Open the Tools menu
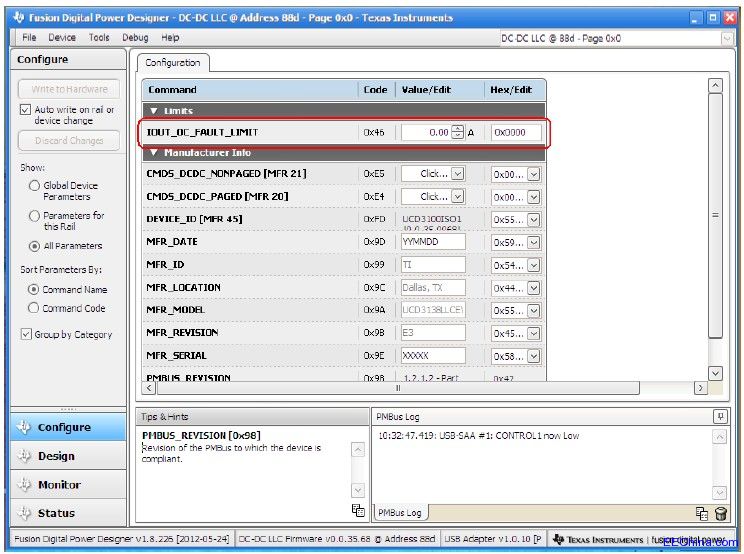The width and height of the screenshot is (744, 554). pyautogui.click(x=99, y=37)
